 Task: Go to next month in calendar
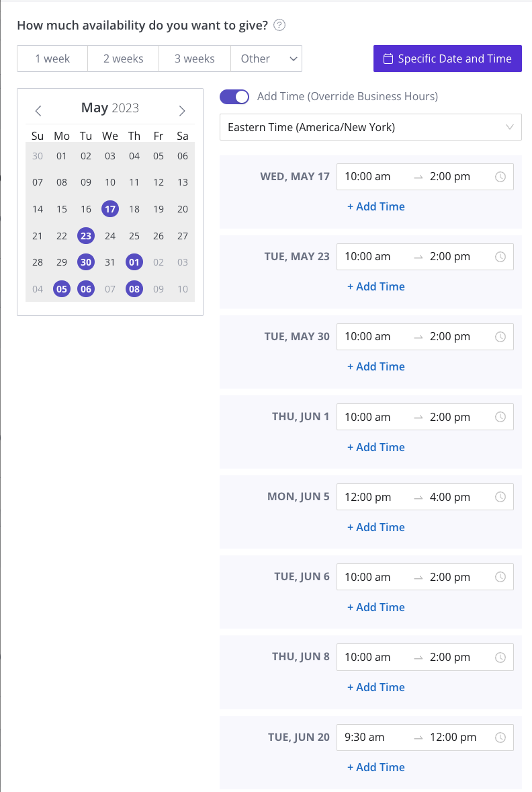(x=182, y=111)
